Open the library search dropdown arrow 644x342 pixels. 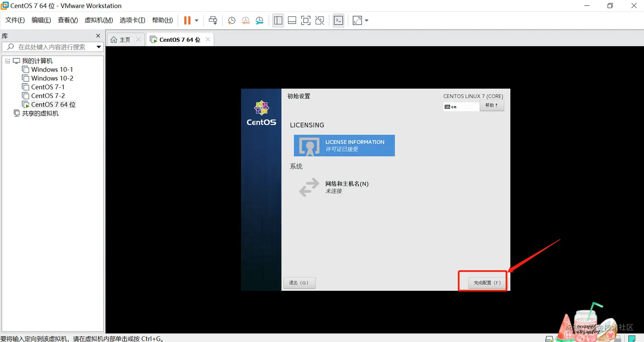[99, 47]
